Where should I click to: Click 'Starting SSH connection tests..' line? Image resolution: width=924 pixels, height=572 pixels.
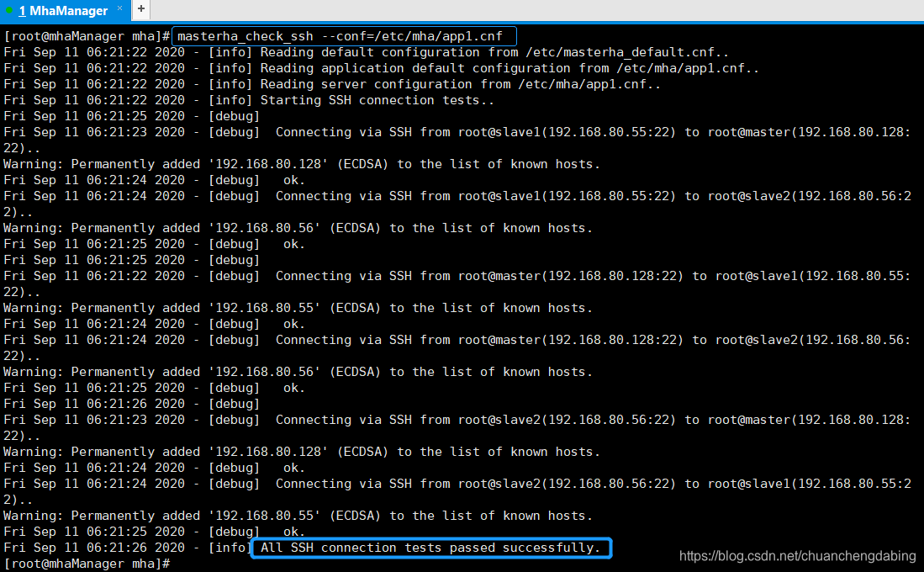(249, 100)
